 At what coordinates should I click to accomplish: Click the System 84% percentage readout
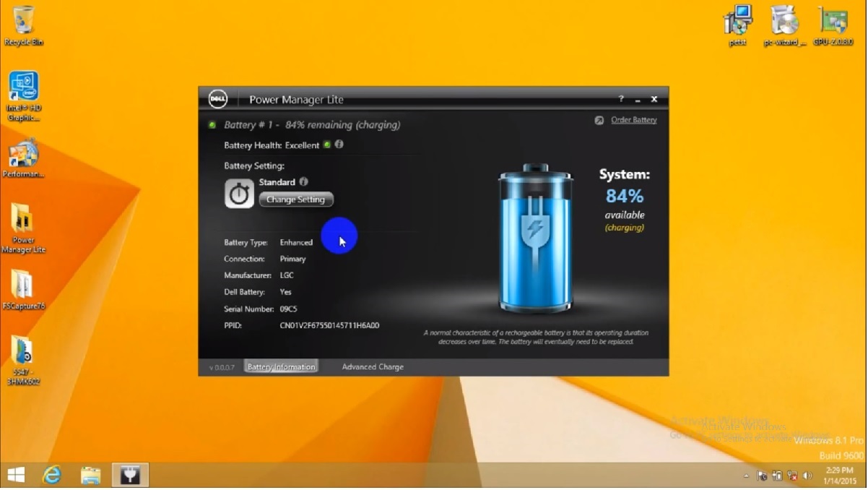[625, 196]
